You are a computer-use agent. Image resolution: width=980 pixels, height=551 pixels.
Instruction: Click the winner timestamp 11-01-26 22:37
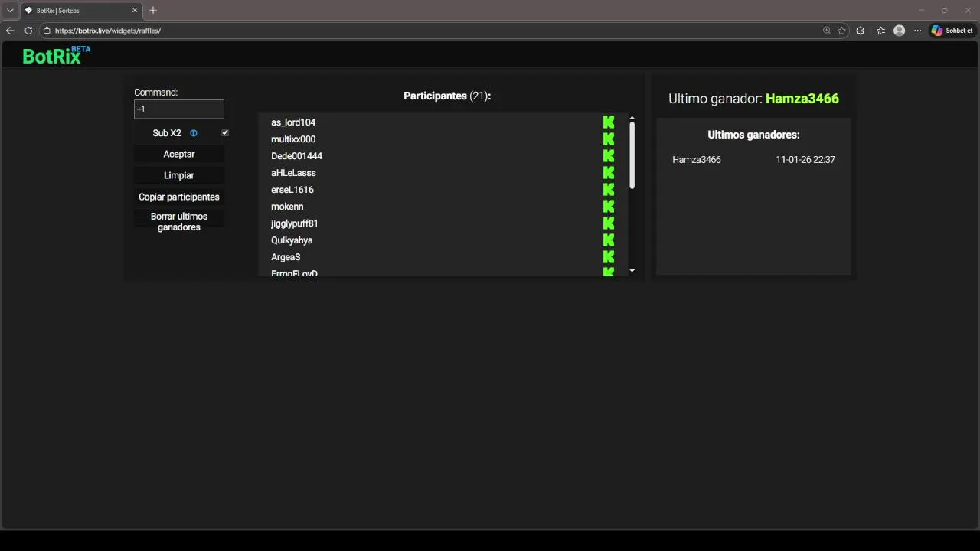tap(805, 160)
